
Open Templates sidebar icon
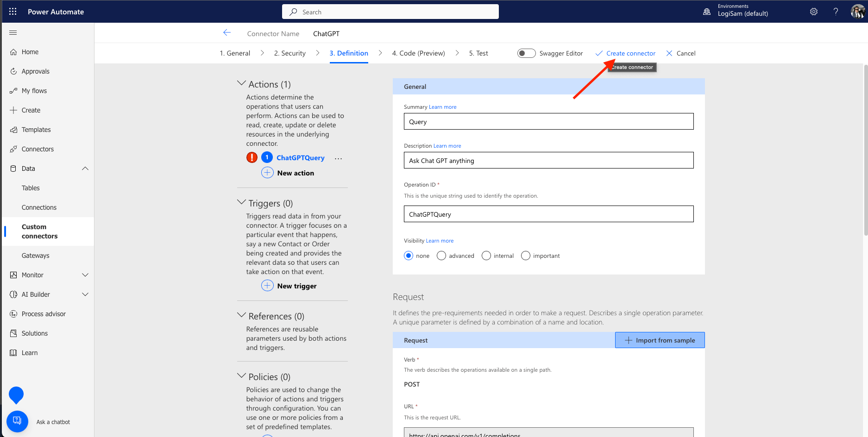[13, 130]
